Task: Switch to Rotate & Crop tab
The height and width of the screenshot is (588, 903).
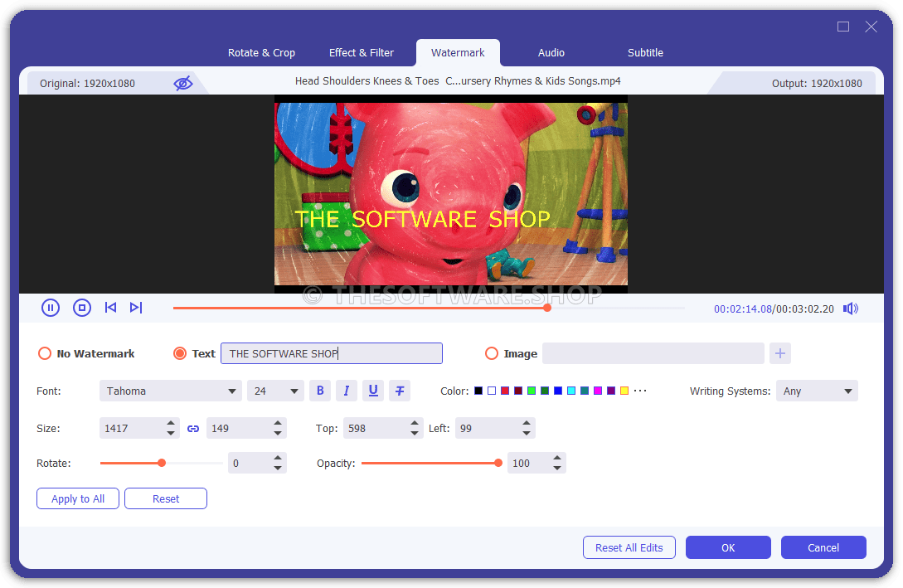Action: [261, 53]
